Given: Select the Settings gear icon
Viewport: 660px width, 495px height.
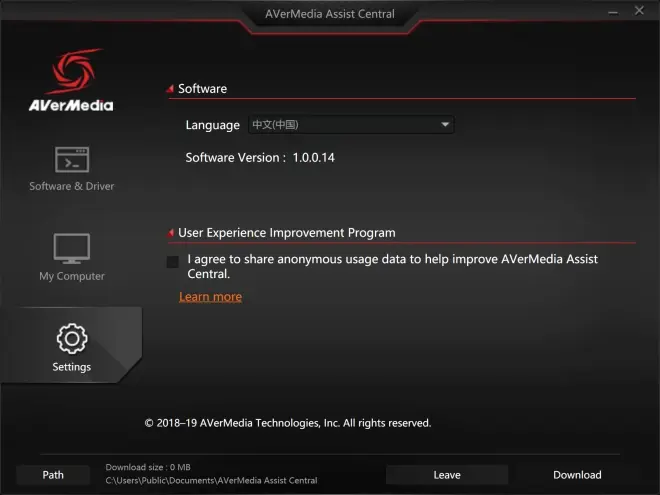Looking at the screenshot, I should (x=72, y=338).
